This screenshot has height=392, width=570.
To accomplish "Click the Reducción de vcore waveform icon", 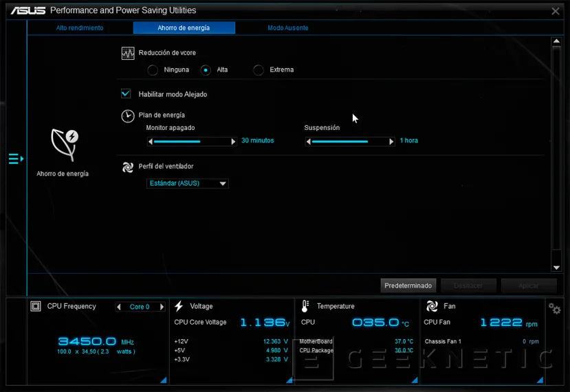I will 128,54.
